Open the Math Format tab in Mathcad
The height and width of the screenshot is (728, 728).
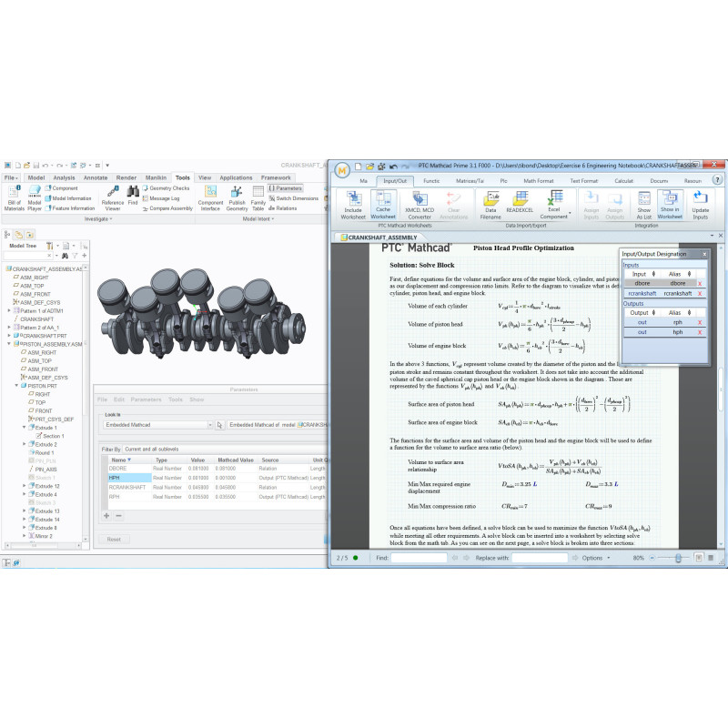tap(537, 181)
